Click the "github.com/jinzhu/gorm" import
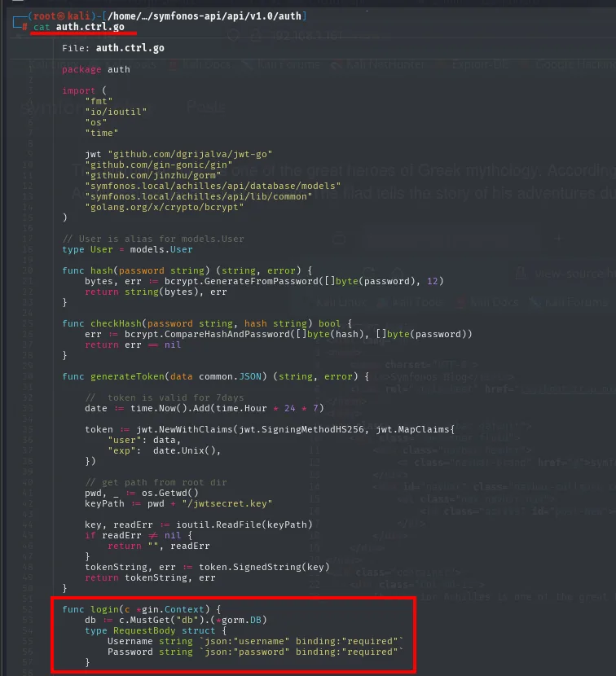Image resolution: width=616 pixels, height=676 pixels. coord(153,175)
